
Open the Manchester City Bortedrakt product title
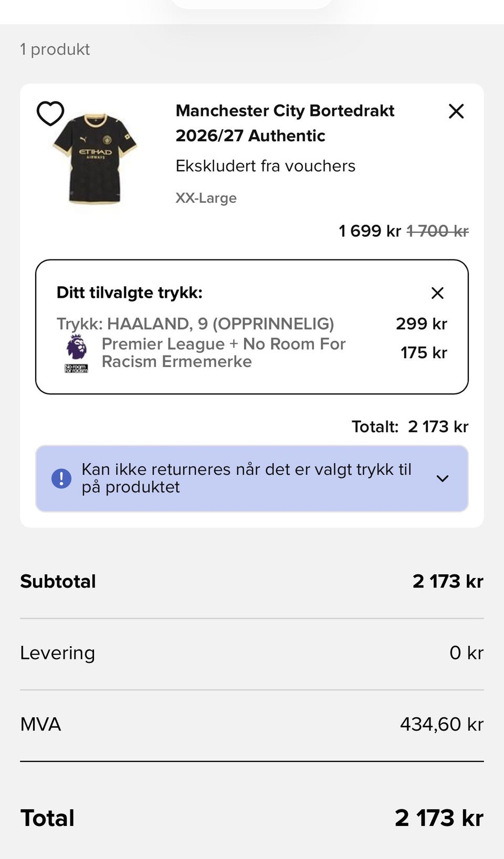(x=285, y=123)
